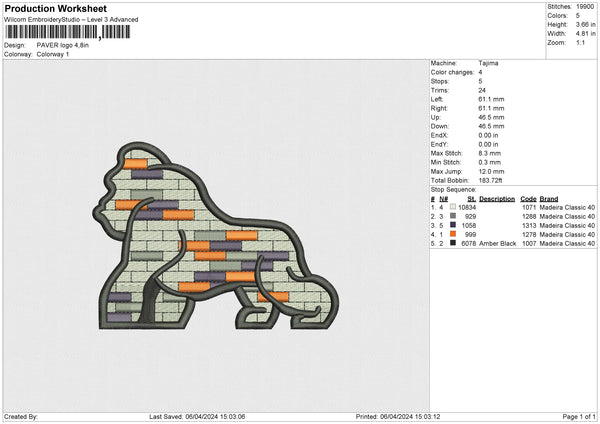Click the Color changes value 4
The width and height of the screenshot is (600, 424).
(480, 72)
